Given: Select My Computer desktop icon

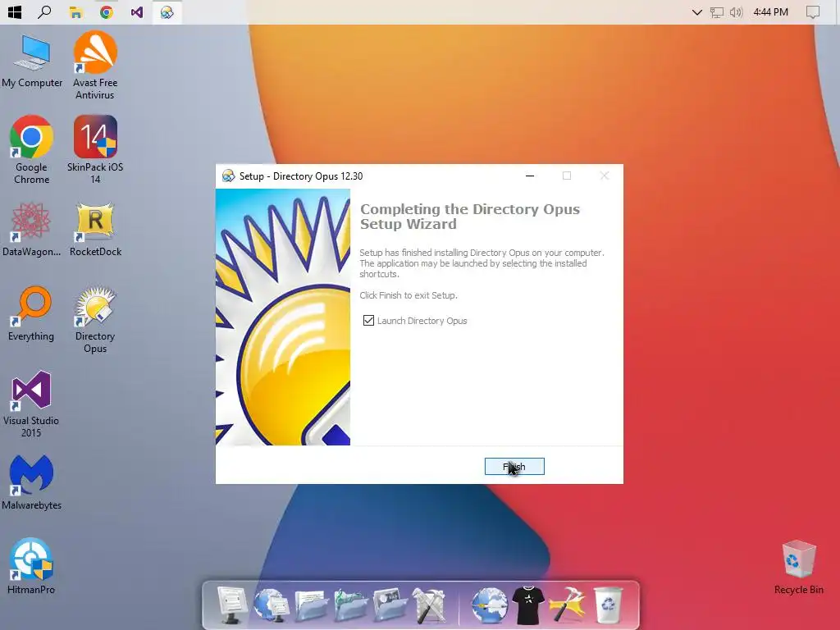Looking at the screenshot, I should pos(32,61).
